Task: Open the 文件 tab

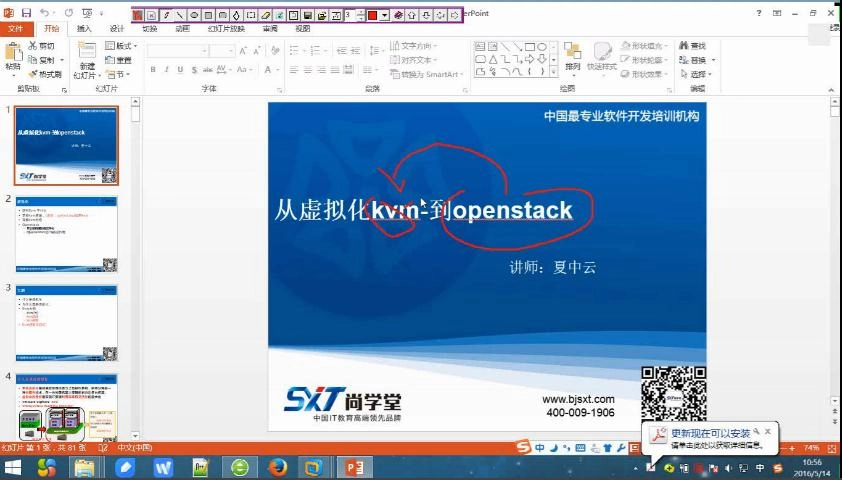Action: [x=16, y=28]
